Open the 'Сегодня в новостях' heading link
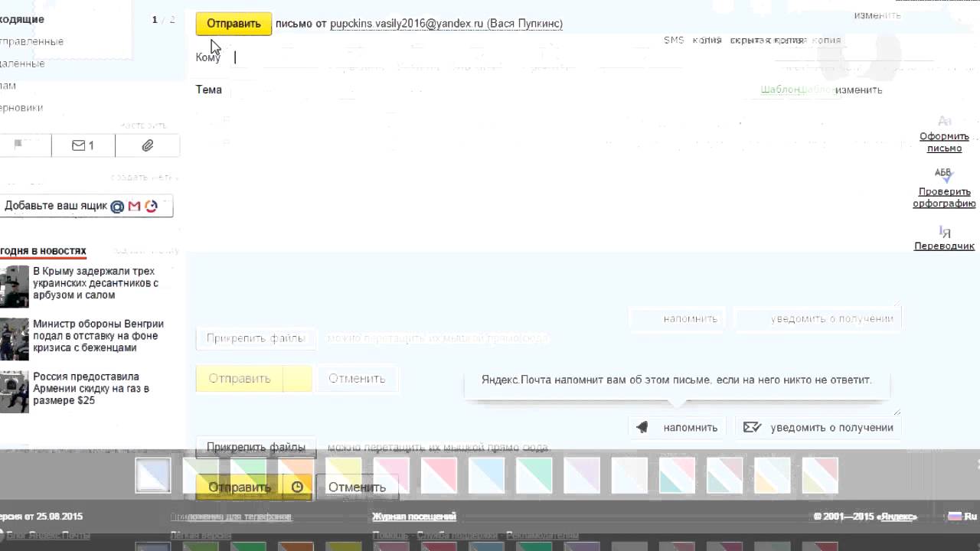 coord(43,251)
